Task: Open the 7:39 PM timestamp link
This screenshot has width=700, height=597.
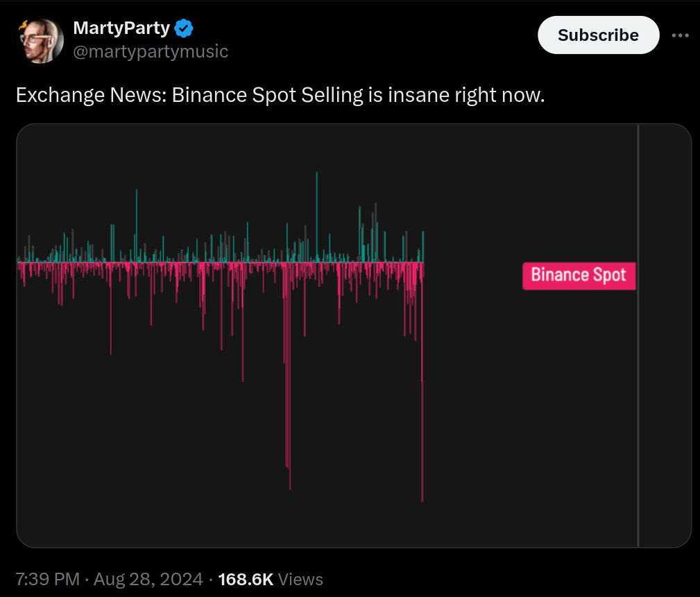Action: pos(47,579)
